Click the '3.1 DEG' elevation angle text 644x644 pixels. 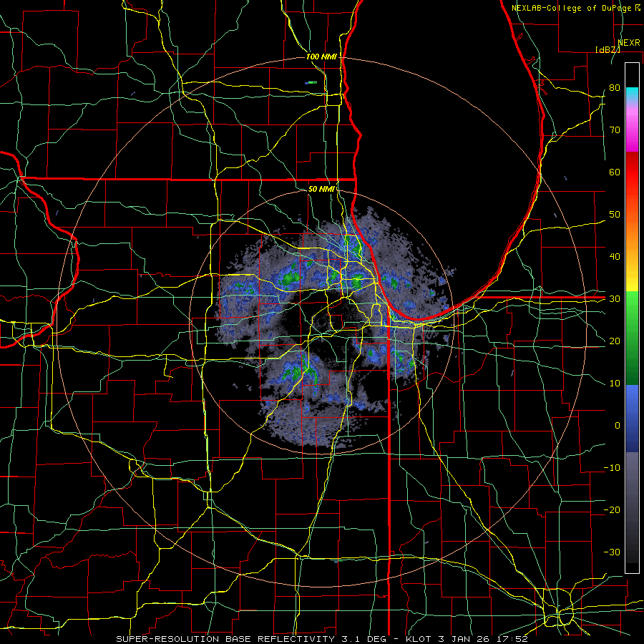click(364, 639)
